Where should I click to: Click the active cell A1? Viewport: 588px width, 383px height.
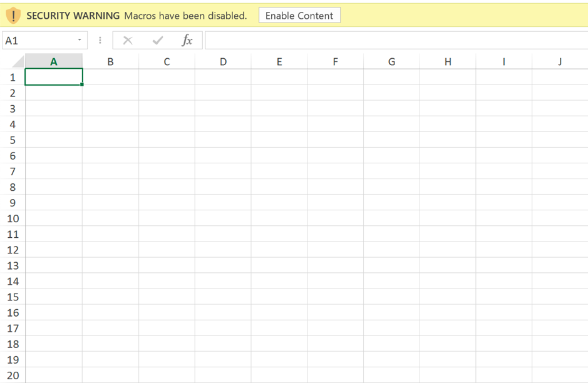54,78
